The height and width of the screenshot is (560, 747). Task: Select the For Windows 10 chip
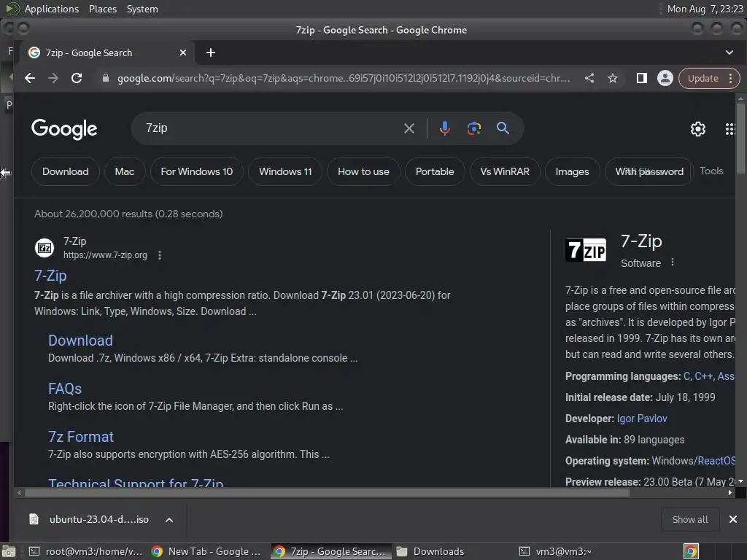197,171
